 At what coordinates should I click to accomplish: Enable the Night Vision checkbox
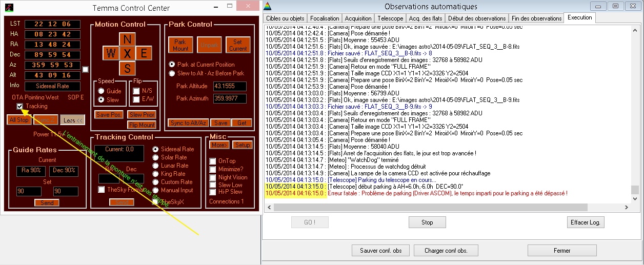point(213,177)
